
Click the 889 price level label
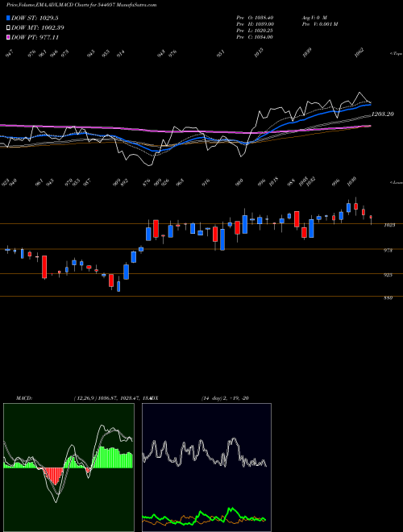388,298
